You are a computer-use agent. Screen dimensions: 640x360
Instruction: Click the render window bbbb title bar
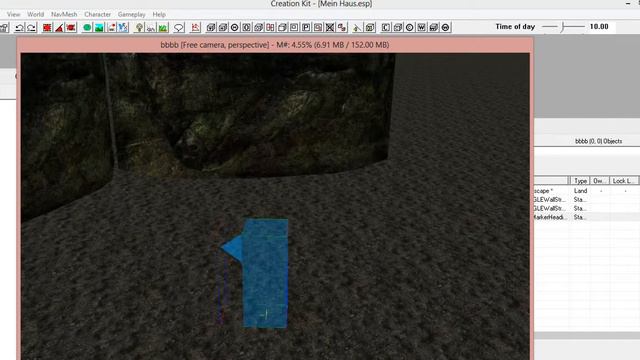tap(275, 45)
